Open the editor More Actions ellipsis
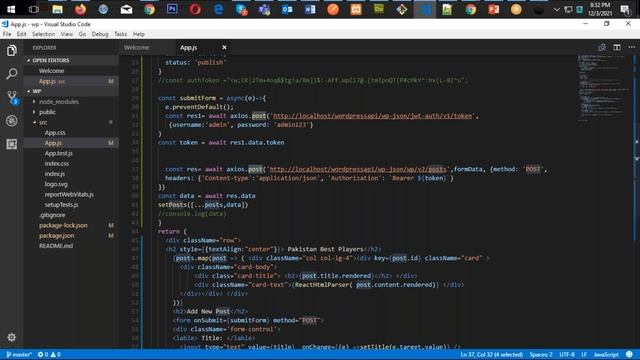 [x=631, y=47]
